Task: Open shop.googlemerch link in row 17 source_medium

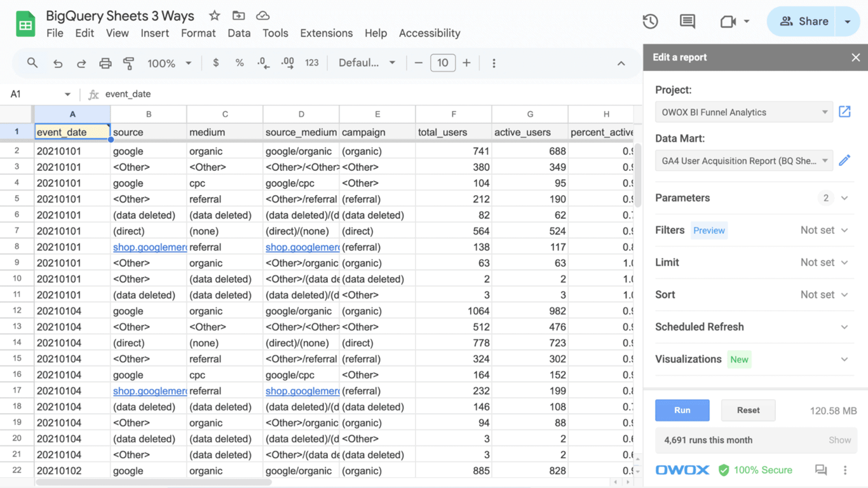Action: point(302,391)
